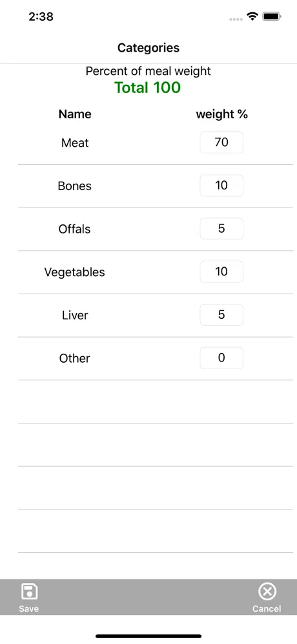The image size is (297, 644).
Task: Select the Bones category name
Action: 75,186
